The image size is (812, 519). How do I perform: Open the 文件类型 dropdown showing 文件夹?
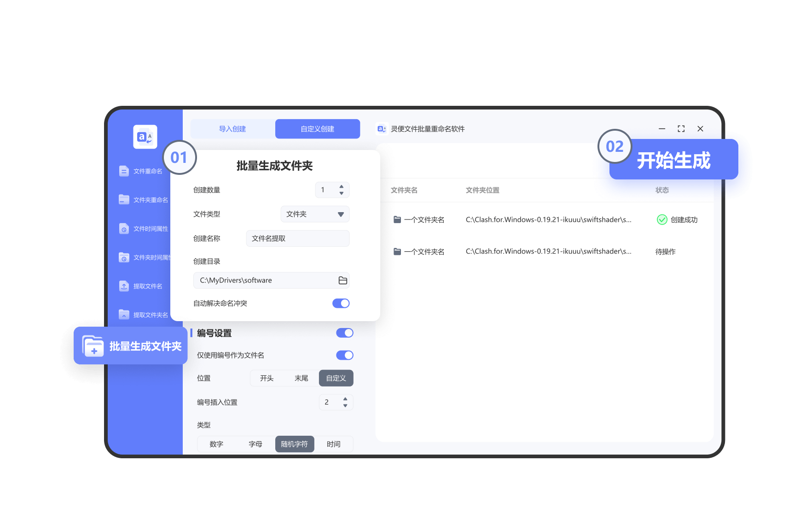coord(315,214)
